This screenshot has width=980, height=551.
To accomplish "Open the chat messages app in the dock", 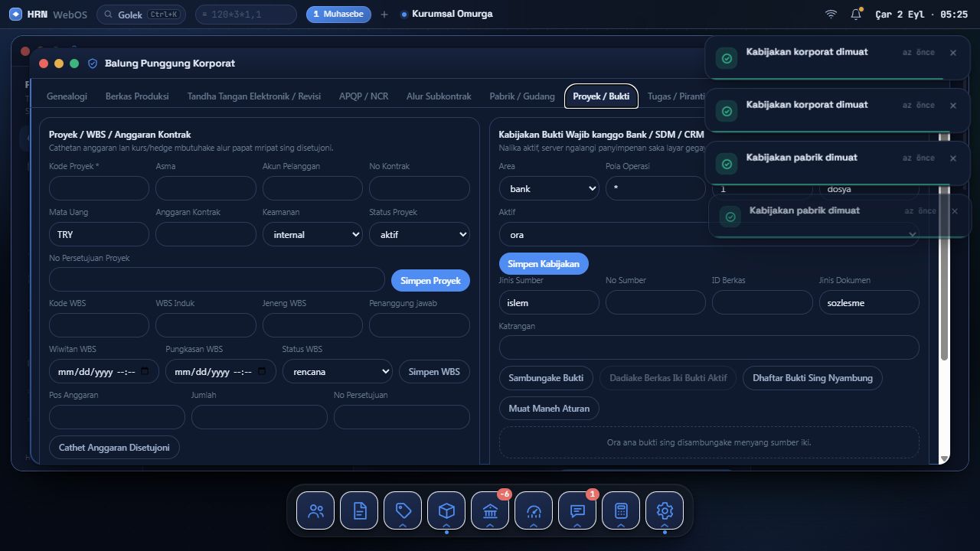I will tap(577, 510).
